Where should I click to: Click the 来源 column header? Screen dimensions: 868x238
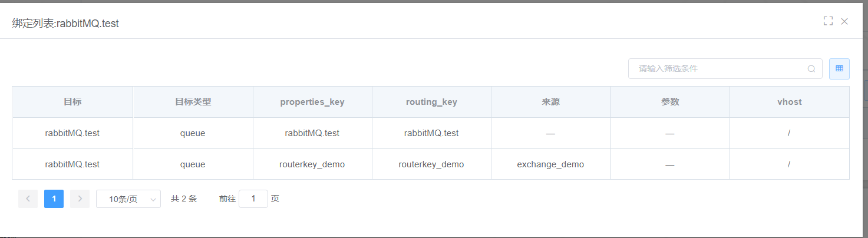pos(550,102)
